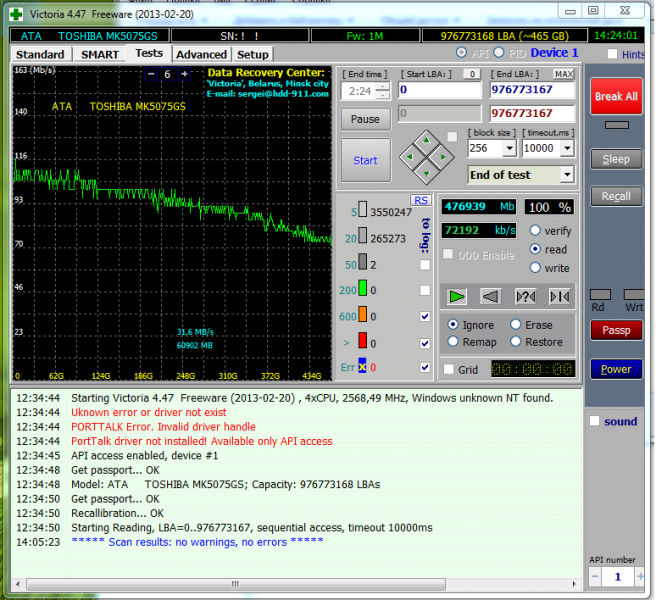Open the End of test action dropdown
Viewport: 656px width, 600px height.
point(567,175)
